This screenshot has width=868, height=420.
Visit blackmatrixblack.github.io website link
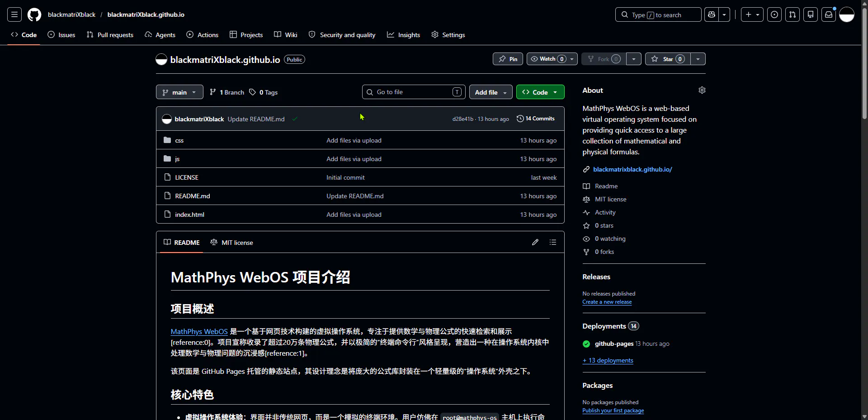632,169
